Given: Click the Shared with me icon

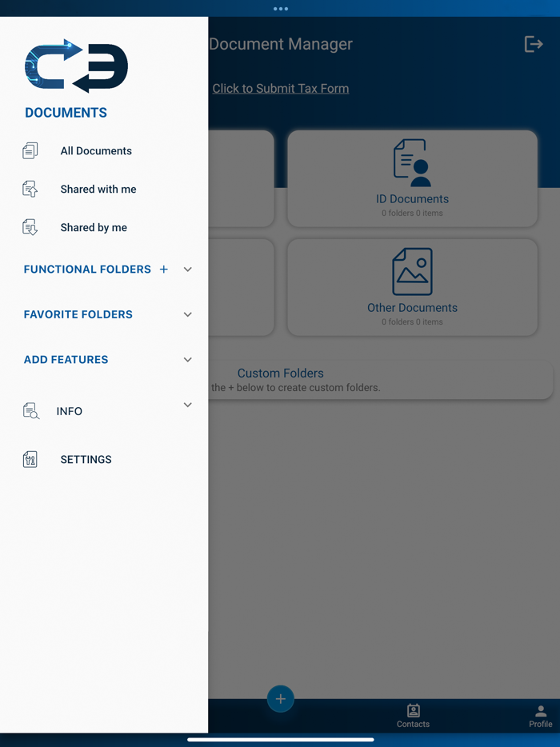Looking at the screenshot, I should [30, 189].
